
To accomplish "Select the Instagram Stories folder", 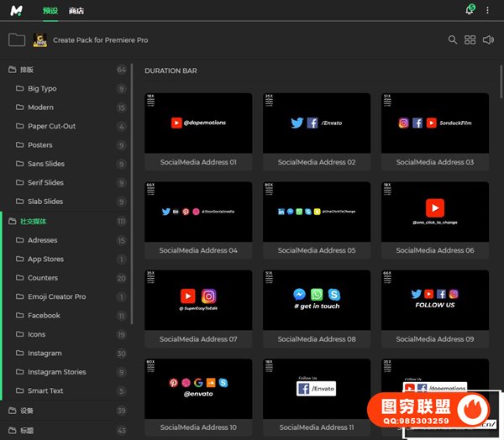I will [56, 372].
